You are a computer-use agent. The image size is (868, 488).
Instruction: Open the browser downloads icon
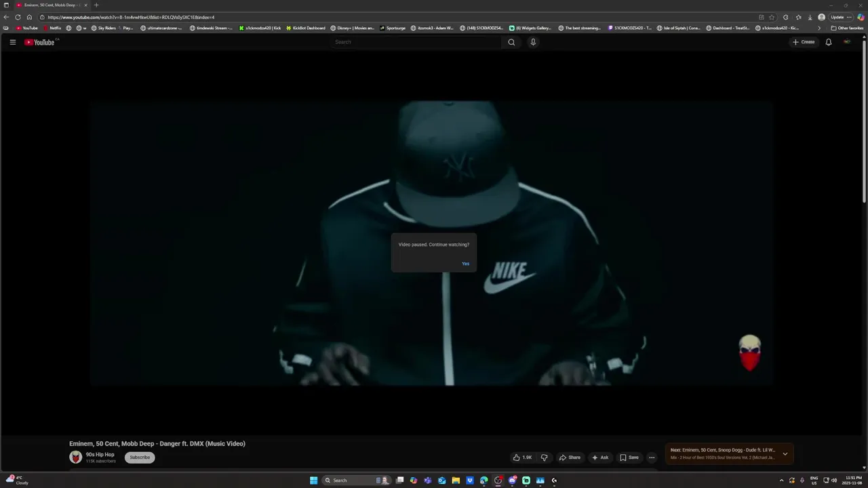point(810,17)
